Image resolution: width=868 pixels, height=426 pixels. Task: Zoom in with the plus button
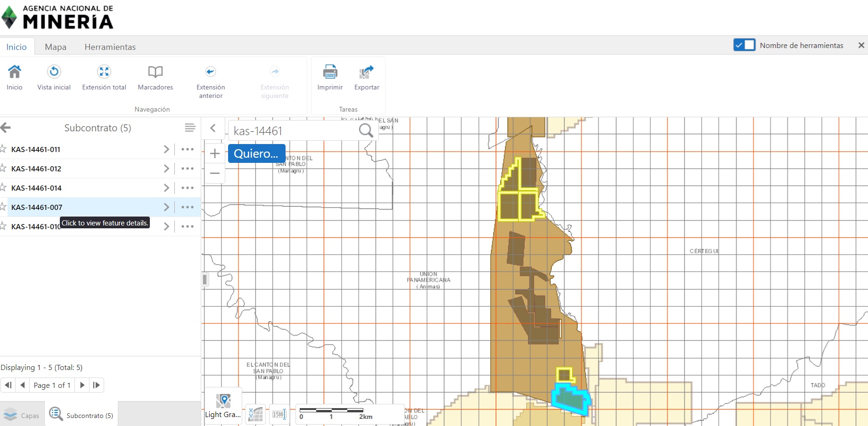point(215,153)
